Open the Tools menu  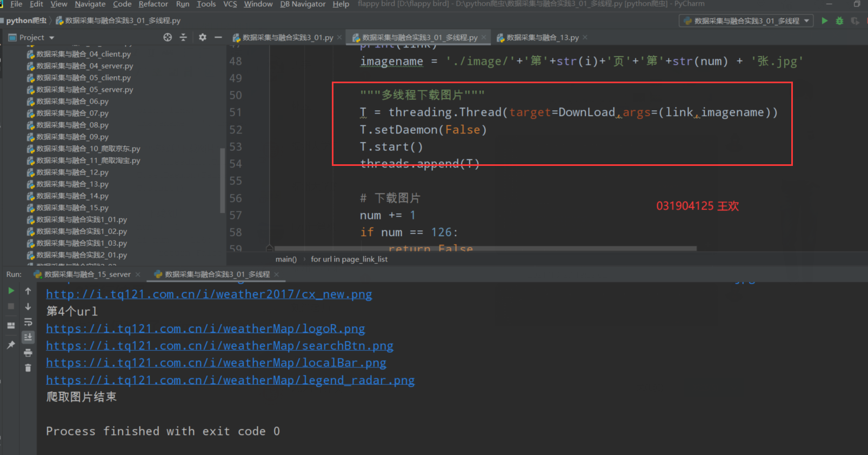[206, 4]
